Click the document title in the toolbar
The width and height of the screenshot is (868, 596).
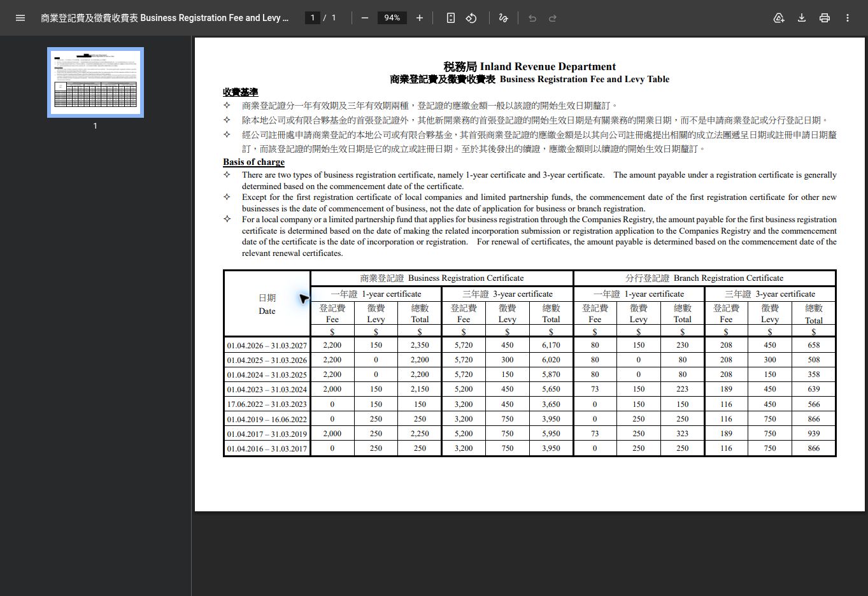(164, 18)
